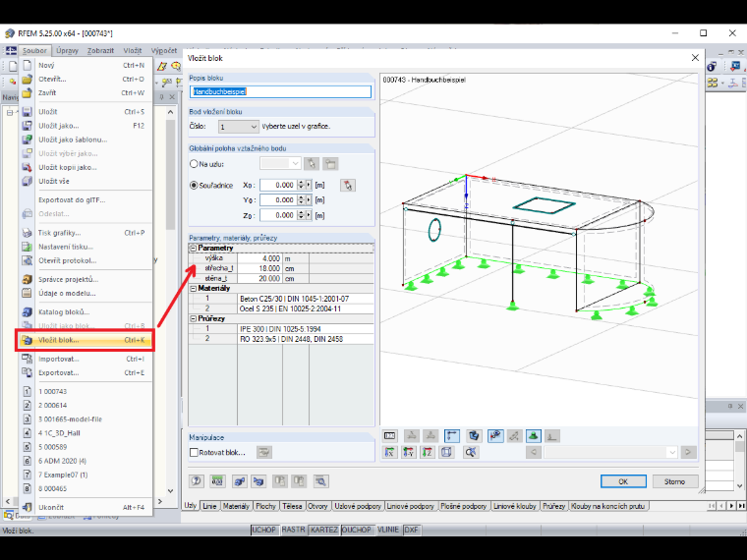Image resolution: width=747 pixels, height=560 pixels.
Task: Click the Správce projektů icon
Action: 28,279
